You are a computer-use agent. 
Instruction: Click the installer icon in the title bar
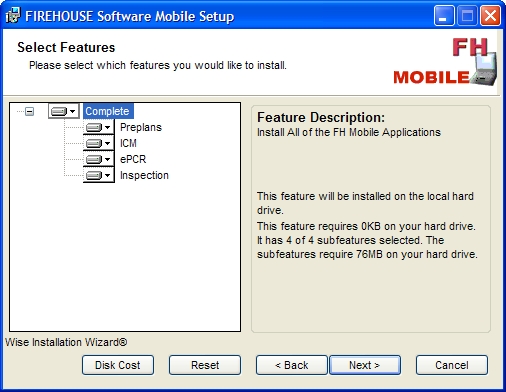[13, 16]
